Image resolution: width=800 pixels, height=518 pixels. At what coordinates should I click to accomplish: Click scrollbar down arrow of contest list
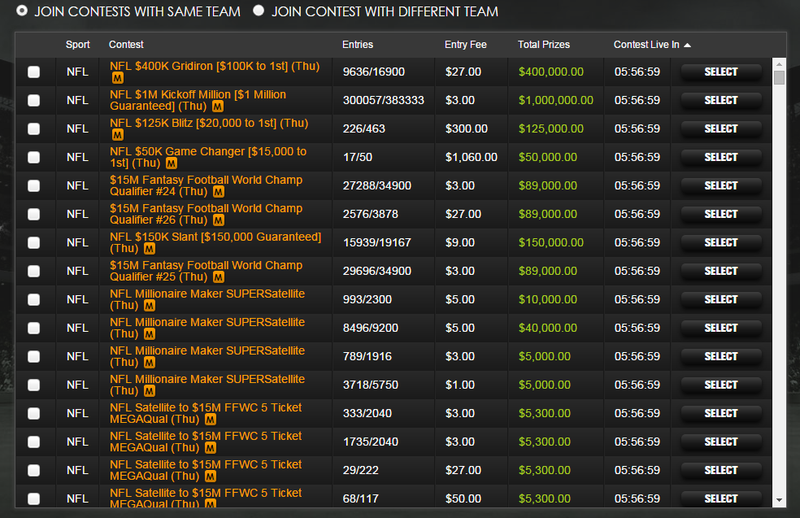click(779, 500)
